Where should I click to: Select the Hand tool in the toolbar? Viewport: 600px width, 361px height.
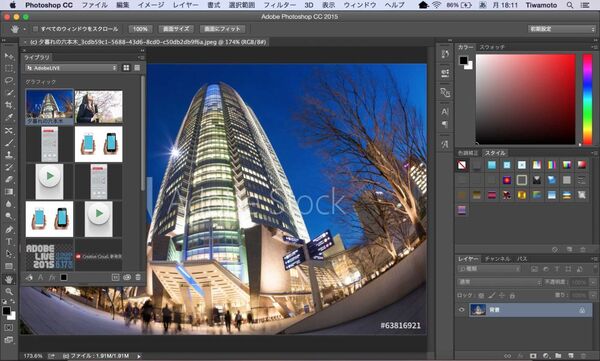[8, 279]
